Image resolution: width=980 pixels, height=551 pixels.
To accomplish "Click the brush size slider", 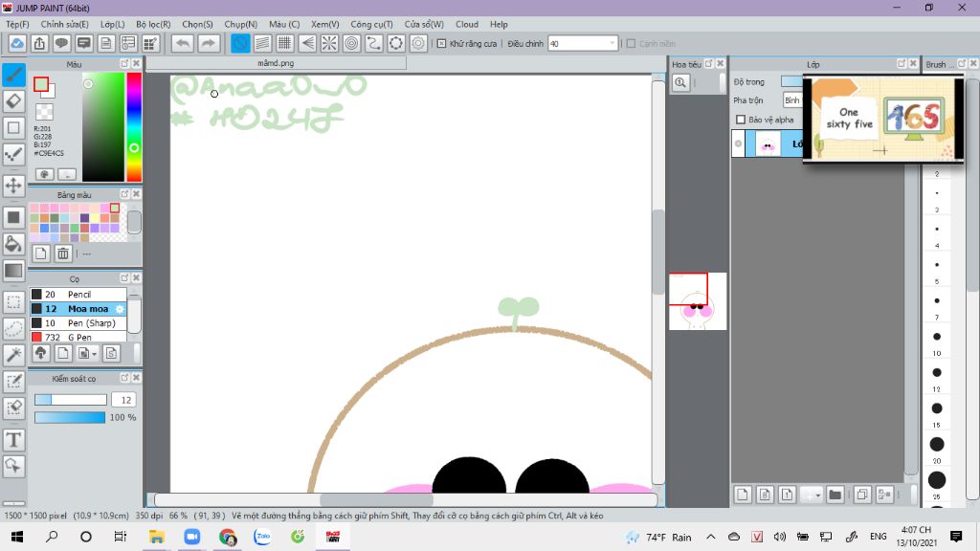I will 71,400.
